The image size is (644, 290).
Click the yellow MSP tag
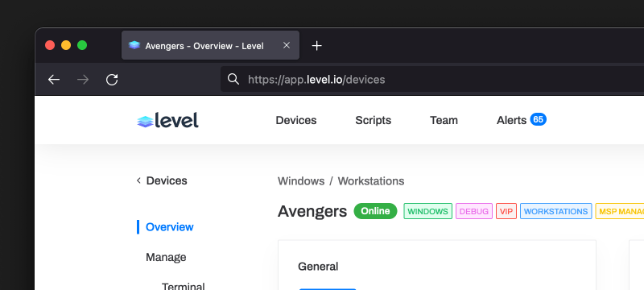tap(619, 211)
